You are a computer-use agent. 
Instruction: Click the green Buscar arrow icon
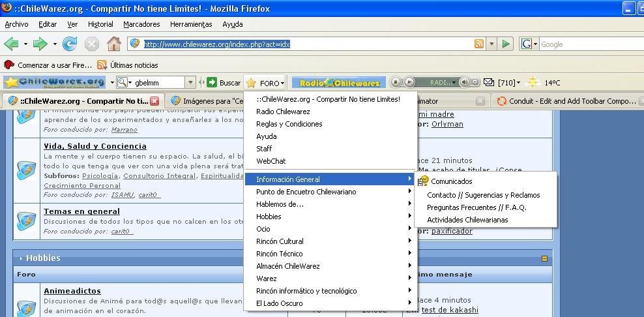click(212, 83)
